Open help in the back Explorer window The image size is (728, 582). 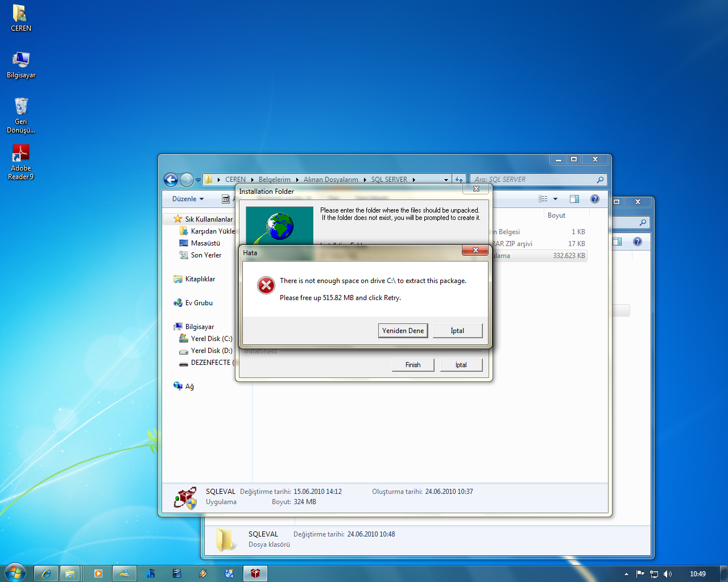click(638, 242)
